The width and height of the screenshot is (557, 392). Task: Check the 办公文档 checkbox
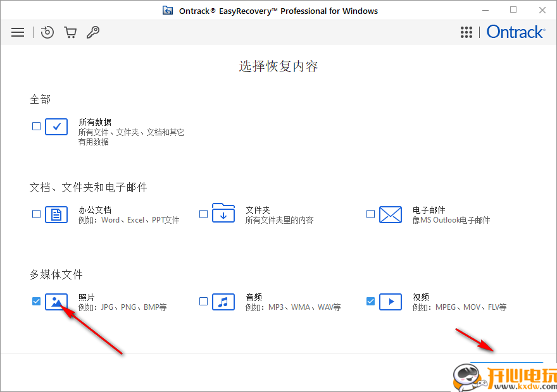[x=36, y=214]
